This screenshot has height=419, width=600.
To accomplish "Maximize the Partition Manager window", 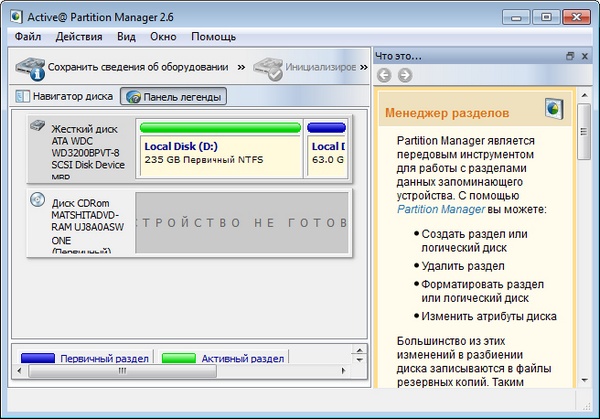I will (546, 17).
